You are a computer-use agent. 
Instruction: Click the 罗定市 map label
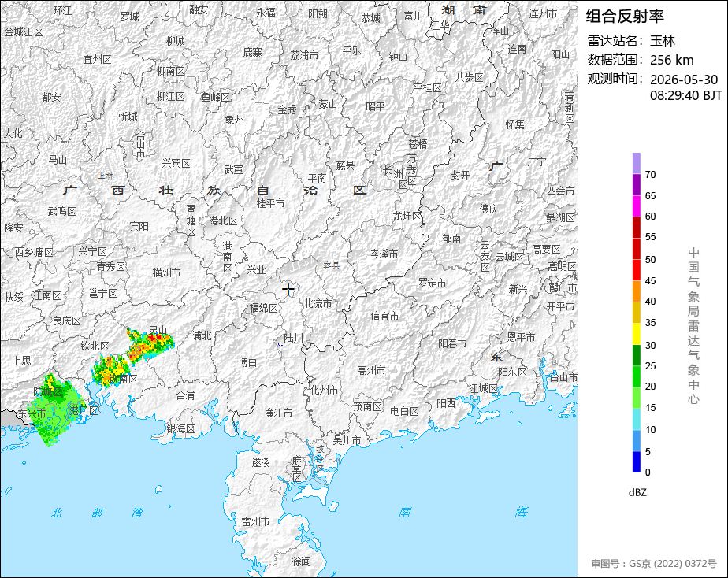click(x=433, y=283)
